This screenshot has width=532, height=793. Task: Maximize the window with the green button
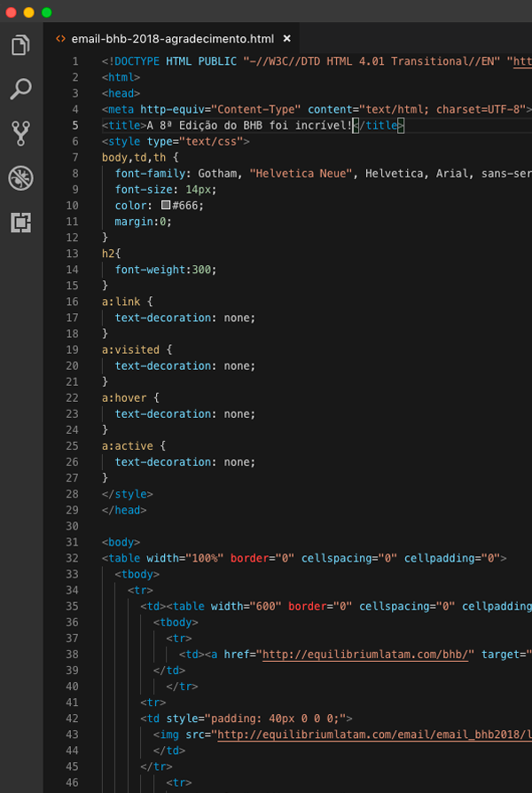(46, 12)
